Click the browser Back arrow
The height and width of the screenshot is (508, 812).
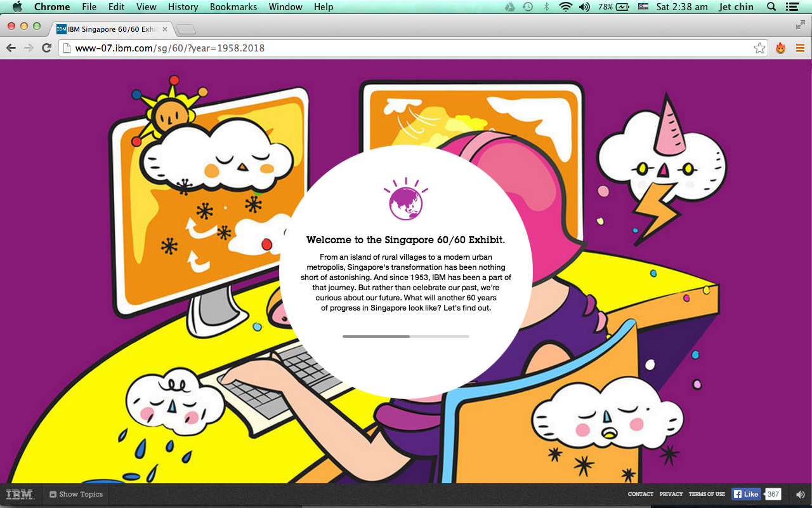pyautogui.click(x=11, y=48)
